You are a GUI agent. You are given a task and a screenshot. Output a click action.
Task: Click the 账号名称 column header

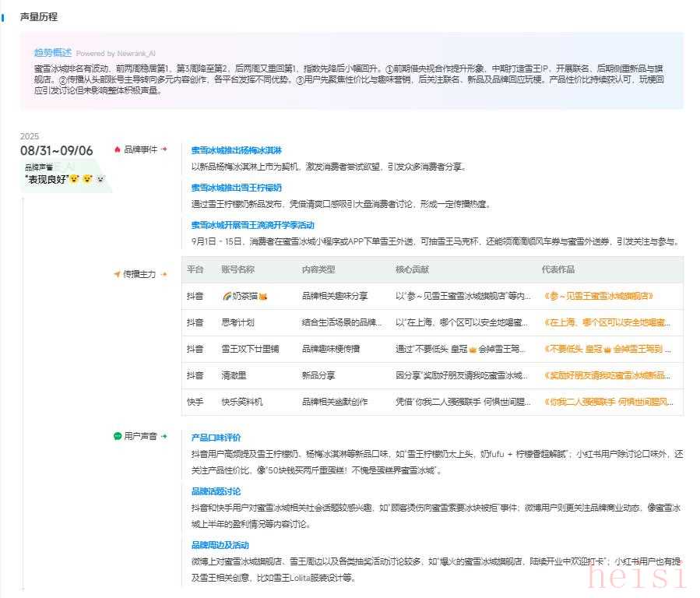(x=237, y=269)
